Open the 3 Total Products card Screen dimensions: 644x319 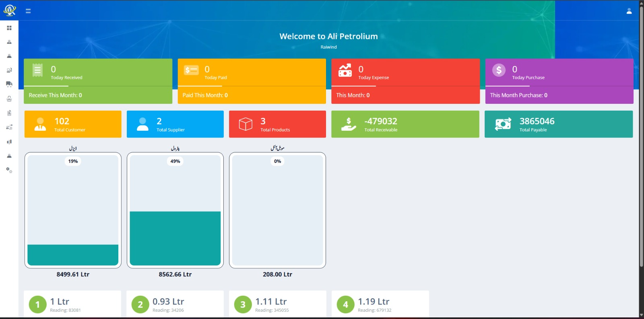coord(277,124)
